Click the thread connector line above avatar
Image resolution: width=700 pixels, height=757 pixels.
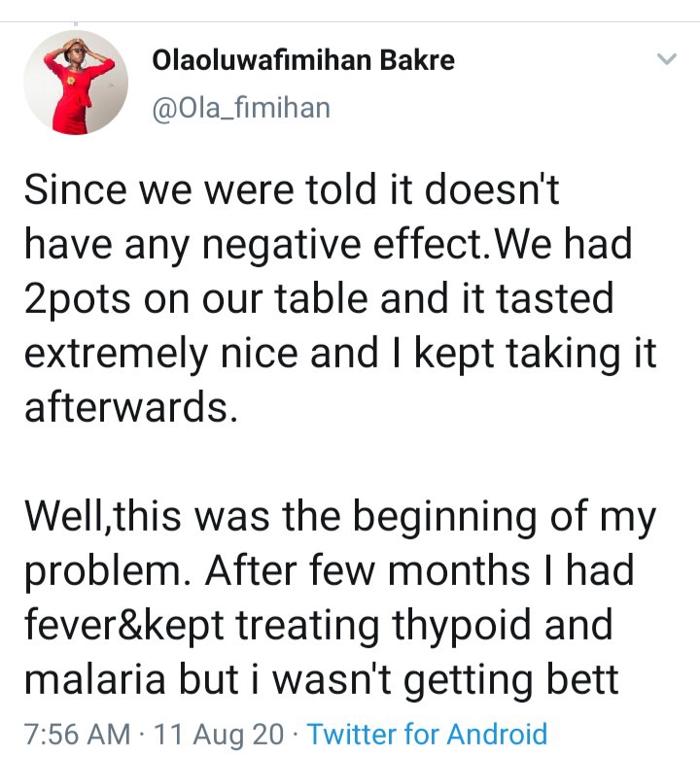(x=76, y=22)
